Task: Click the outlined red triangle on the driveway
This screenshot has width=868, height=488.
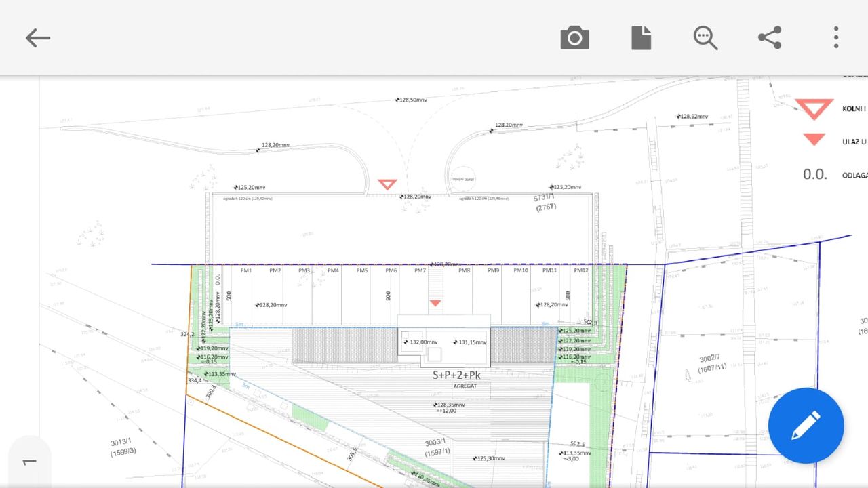Action: click(x=387, y=184)
